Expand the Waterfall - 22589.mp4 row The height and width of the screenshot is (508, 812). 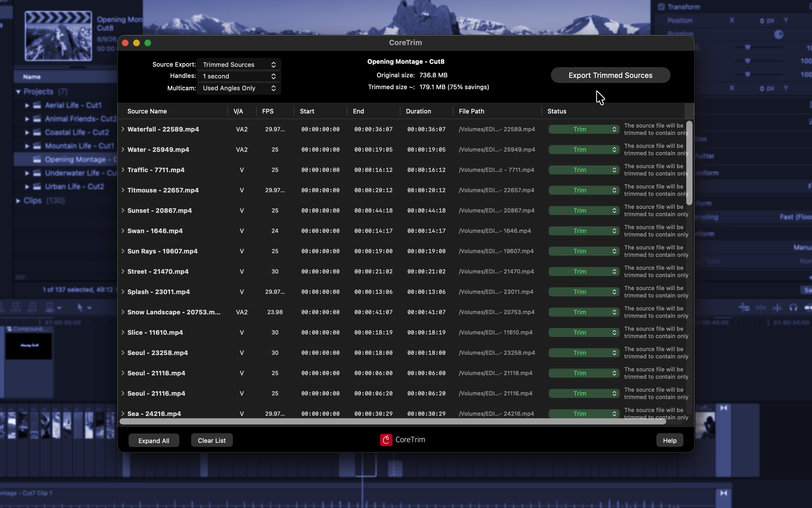(x=123, y=129)
